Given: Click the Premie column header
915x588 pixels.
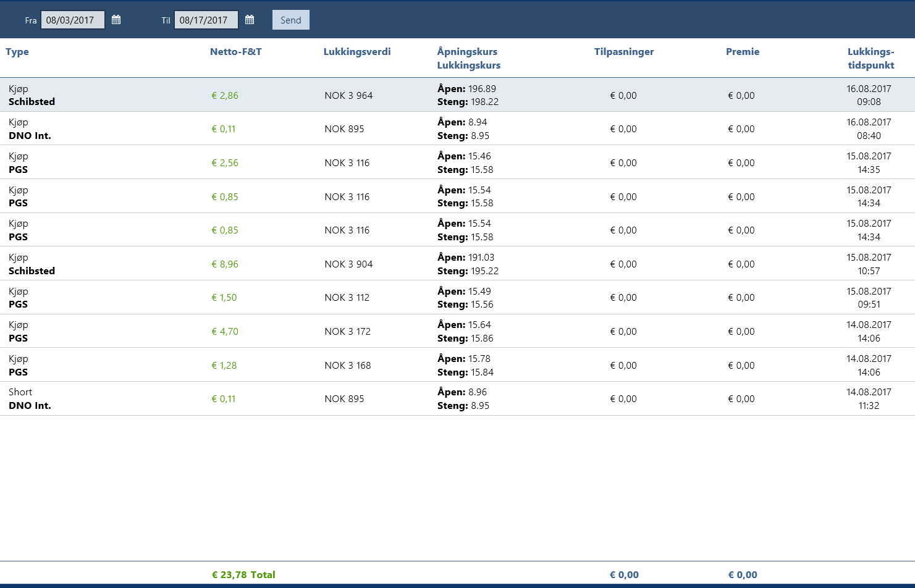Looking at the screenshot, I should point(743,52).
